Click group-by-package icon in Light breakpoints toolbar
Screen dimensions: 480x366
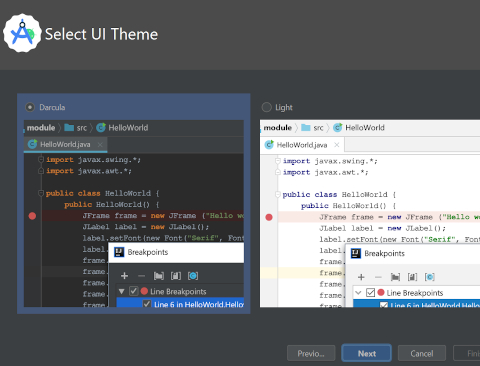click(x=395, y=277)
